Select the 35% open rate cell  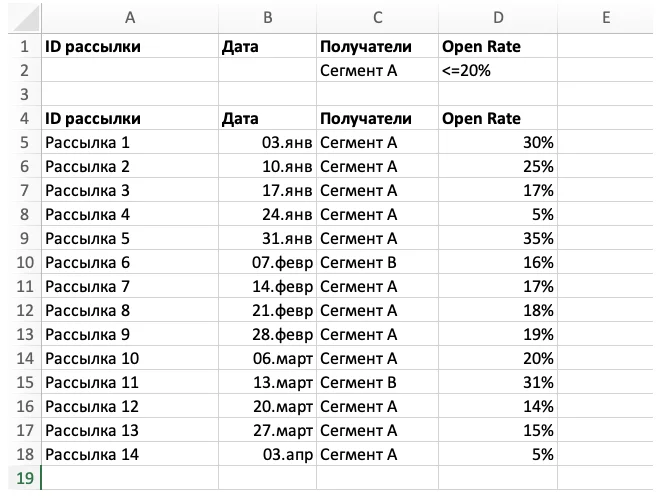pyautogui.click(x=497, y=238)
